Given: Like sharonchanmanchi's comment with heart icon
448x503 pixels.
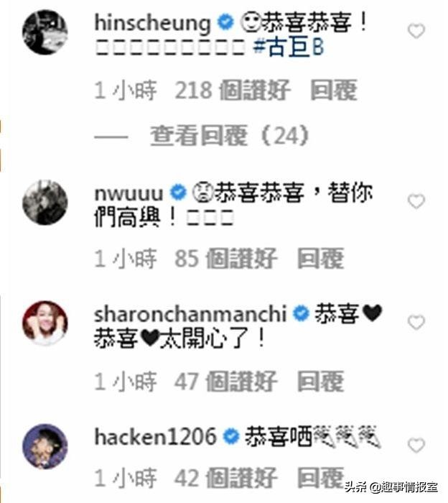Looking at the screenshot, I should (416, 323).
